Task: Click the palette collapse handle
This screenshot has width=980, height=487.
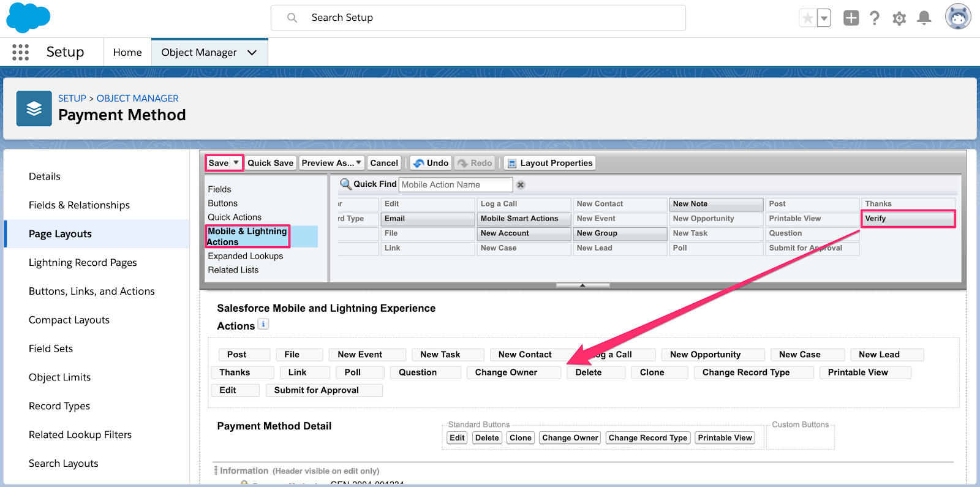Action: point(582,285)
